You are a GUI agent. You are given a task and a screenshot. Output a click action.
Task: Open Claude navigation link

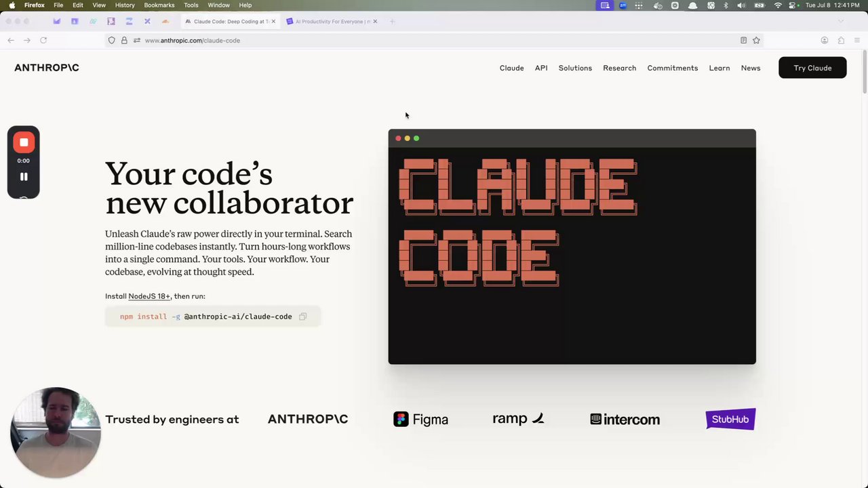tap(512, 68)
